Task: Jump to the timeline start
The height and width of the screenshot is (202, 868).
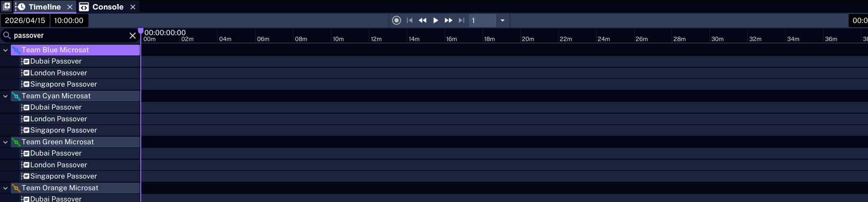Action: tap(410, 20)
